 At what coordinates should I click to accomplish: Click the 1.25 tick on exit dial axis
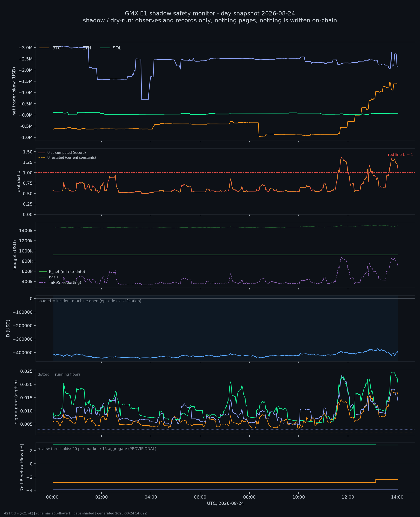pos(28,162)
